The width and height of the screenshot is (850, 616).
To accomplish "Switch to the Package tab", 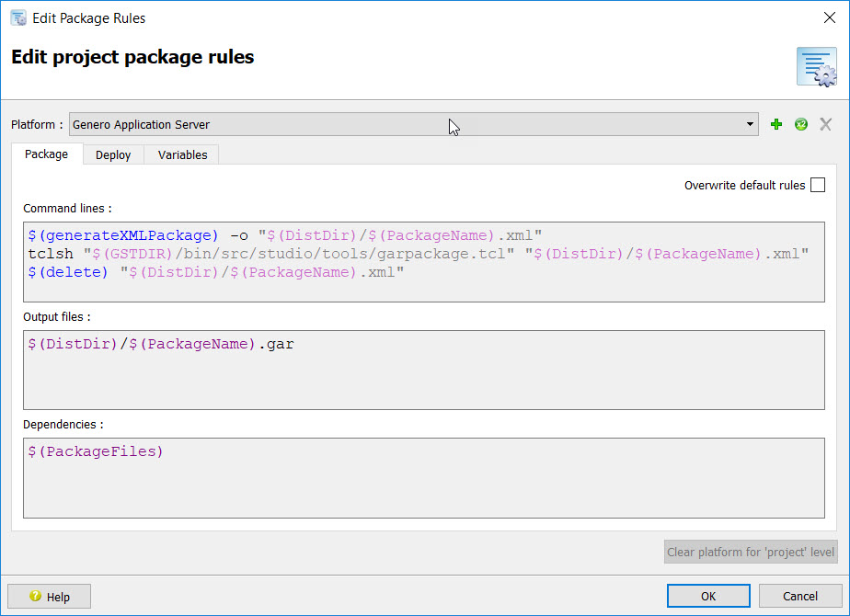I will pyautogui.click(x=47, y=154).
